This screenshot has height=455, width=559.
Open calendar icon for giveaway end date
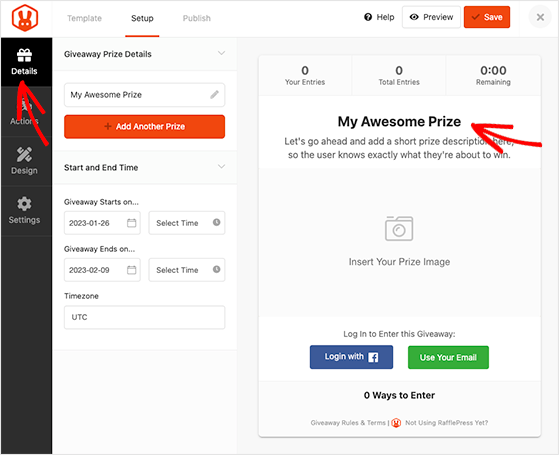[132, 270]
